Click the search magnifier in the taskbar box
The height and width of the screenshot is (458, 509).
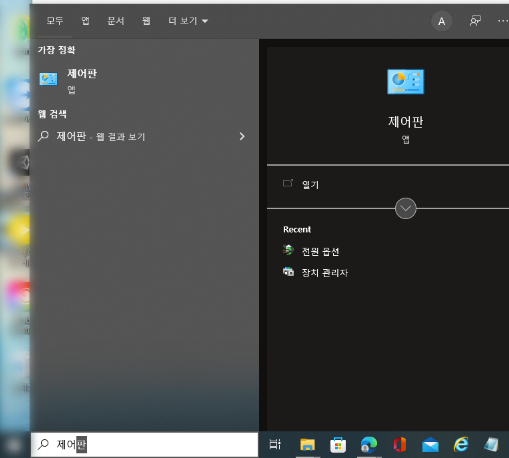pyautogui.click(x=43, y=444)
